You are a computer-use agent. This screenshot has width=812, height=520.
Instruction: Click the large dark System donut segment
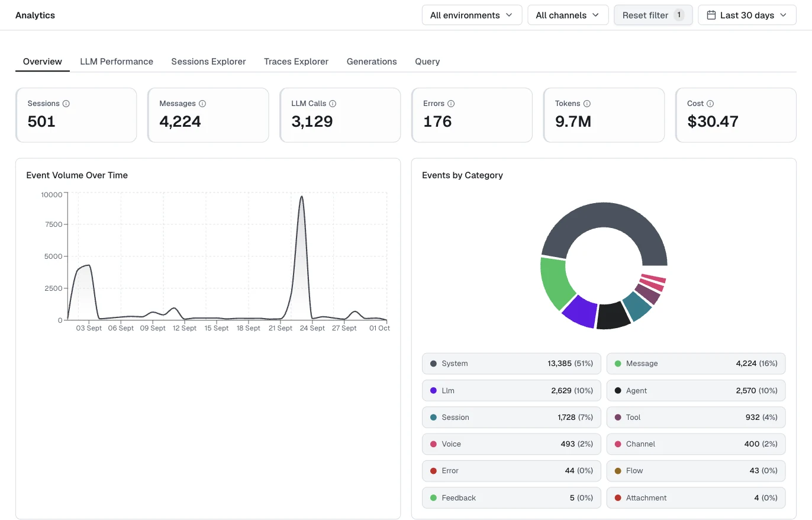(x=604, y=216)
